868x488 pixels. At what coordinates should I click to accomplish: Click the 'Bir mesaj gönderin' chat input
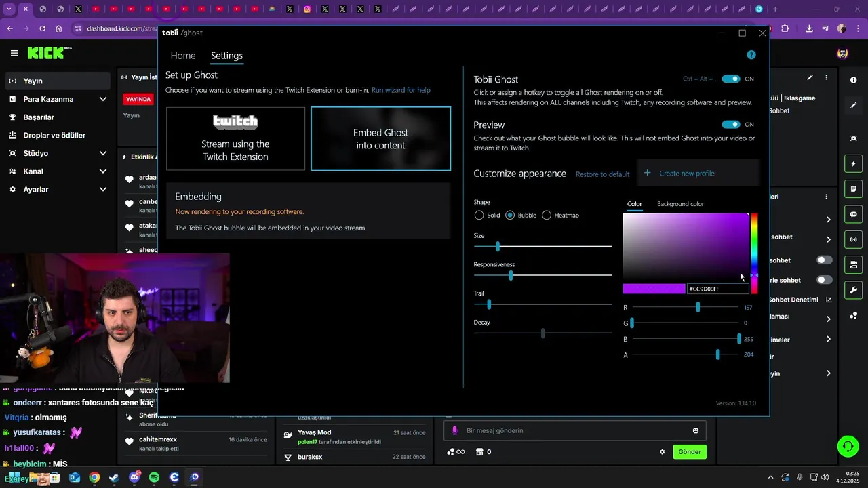click(575, 430)
